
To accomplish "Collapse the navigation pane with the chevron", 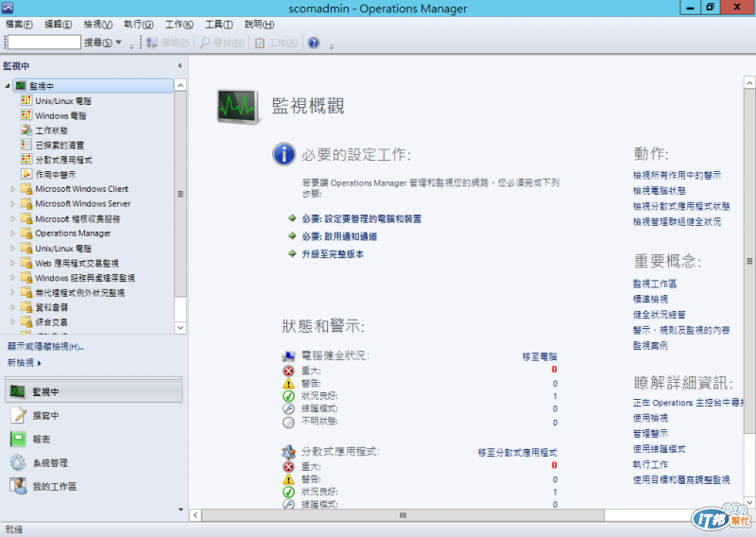I will tap(180, 65).
